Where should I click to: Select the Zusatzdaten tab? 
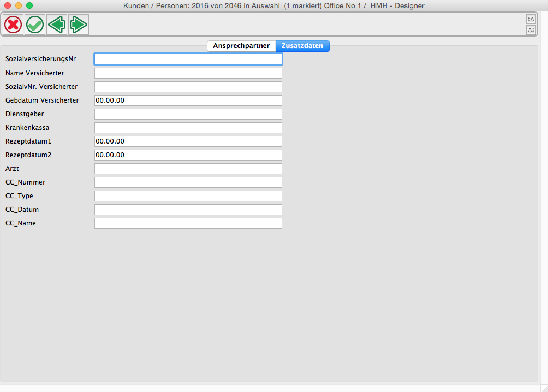(302, 46)
